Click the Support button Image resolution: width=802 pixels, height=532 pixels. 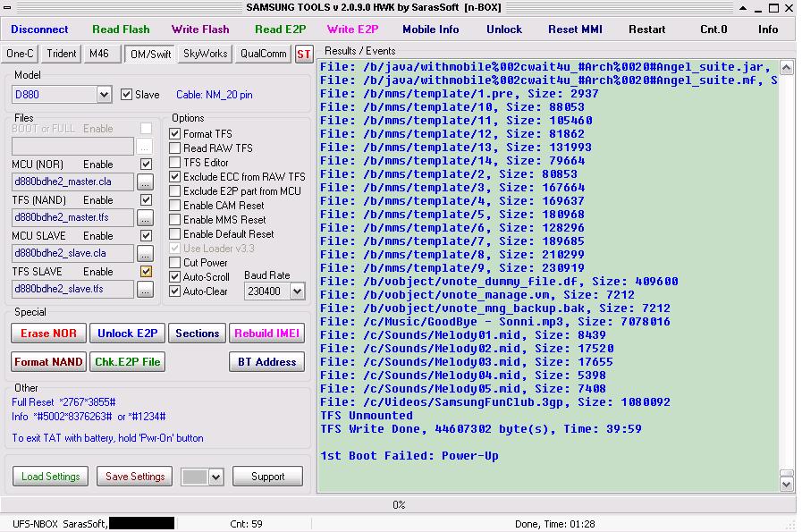[267, 477]
